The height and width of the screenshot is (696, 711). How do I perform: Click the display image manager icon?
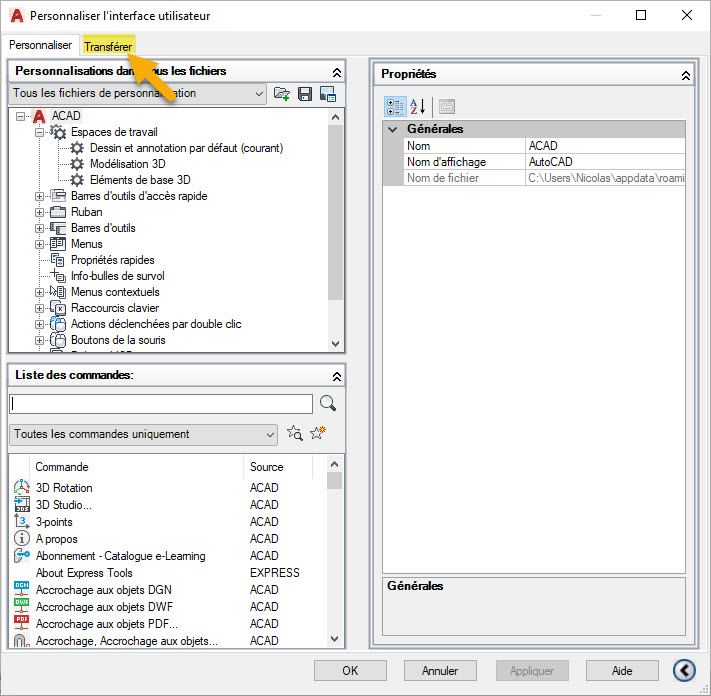click(x=327, y=94)
